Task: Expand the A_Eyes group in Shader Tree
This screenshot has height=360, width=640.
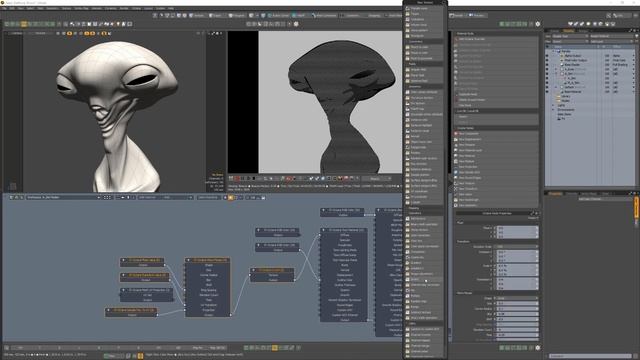Action: 556,69
